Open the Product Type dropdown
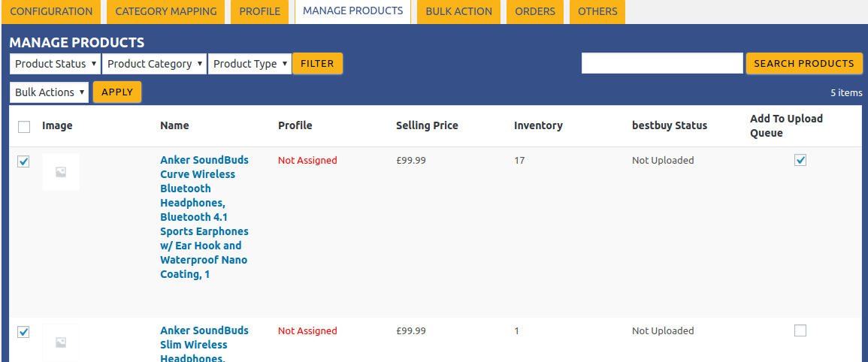 coord(250,64)
